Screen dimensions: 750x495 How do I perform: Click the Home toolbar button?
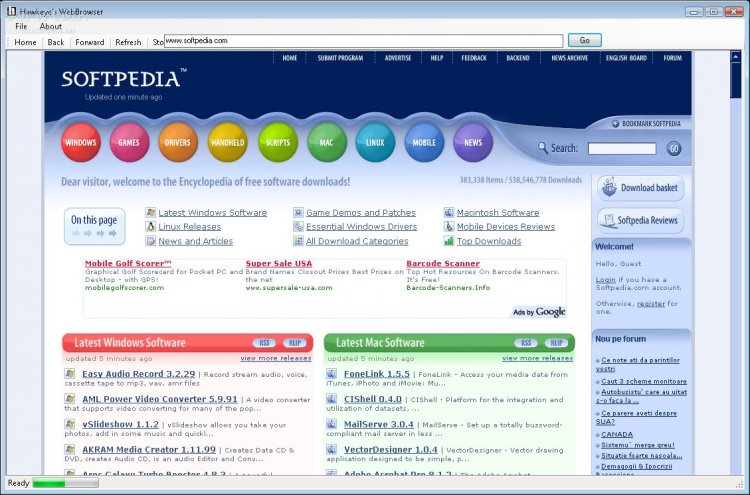25,42
